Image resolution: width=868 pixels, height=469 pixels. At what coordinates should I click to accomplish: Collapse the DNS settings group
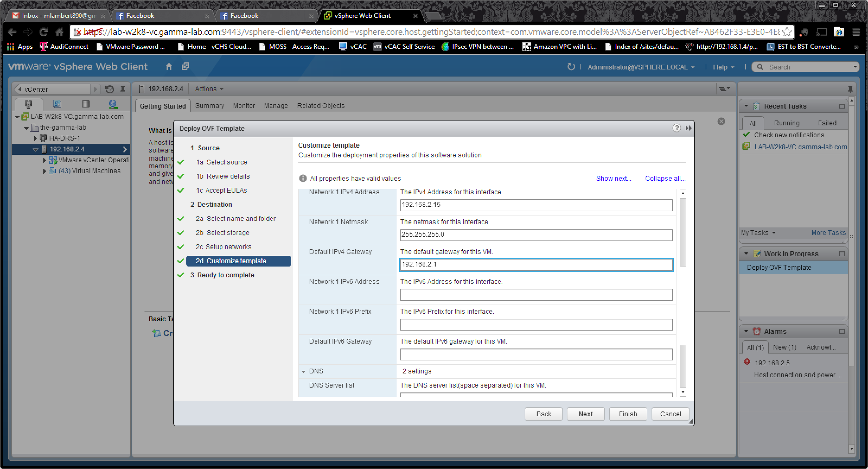click(x=304, y=372)
